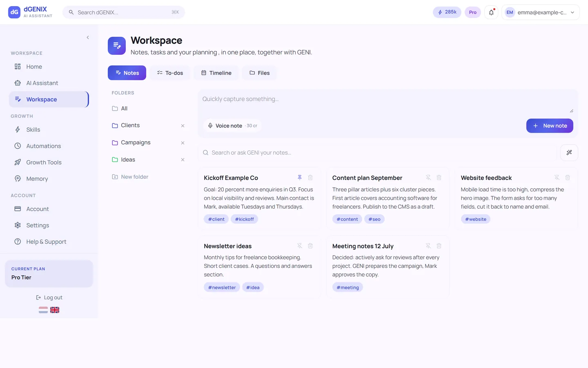Open the emma account dropdown

coord(541,12)
